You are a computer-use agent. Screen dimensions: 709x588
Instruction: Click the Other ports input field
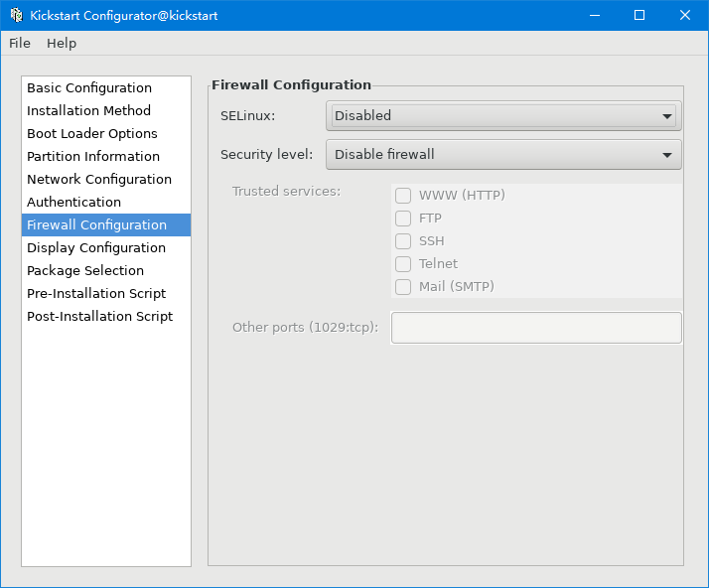[536, 328]
